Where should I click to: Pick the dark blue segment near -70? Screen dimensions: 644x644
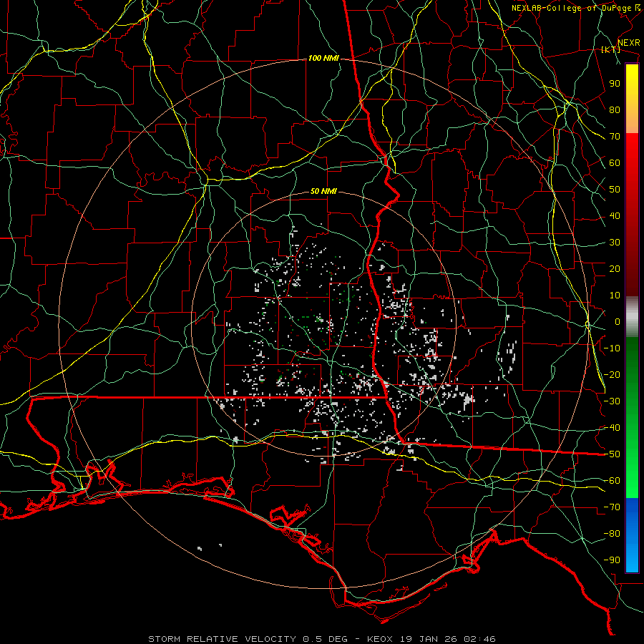632,507
